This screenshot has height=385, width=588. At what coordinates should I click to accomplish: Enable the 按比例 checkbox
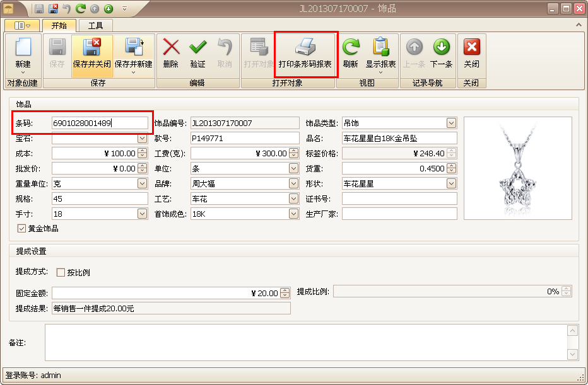pos(61,273)
